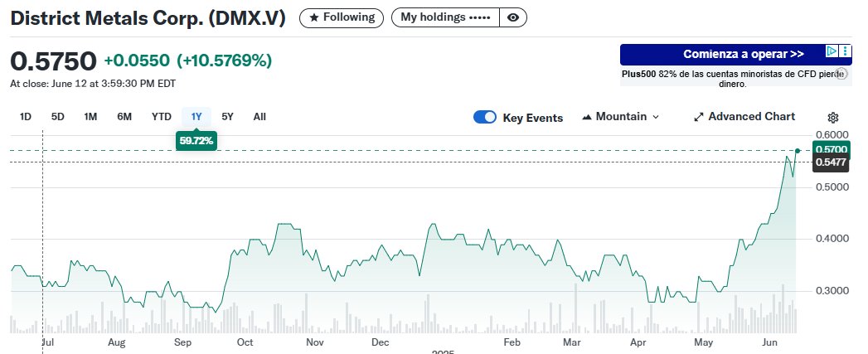
Task: Click the 0.6000 y-axis label
Action: [831, 134]
